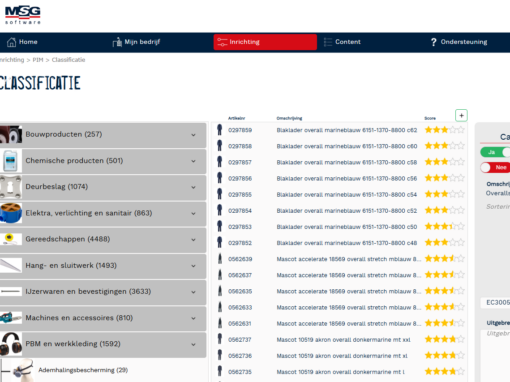This screenshot has width=510, height=382.
Task: Click the Content list icon
Action: (x=328, y=42)
